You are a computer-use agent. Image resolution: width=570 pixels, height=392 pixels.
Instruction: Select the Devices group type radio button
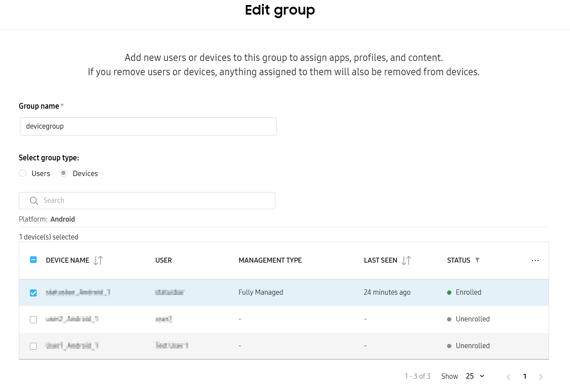coord(63,173)
